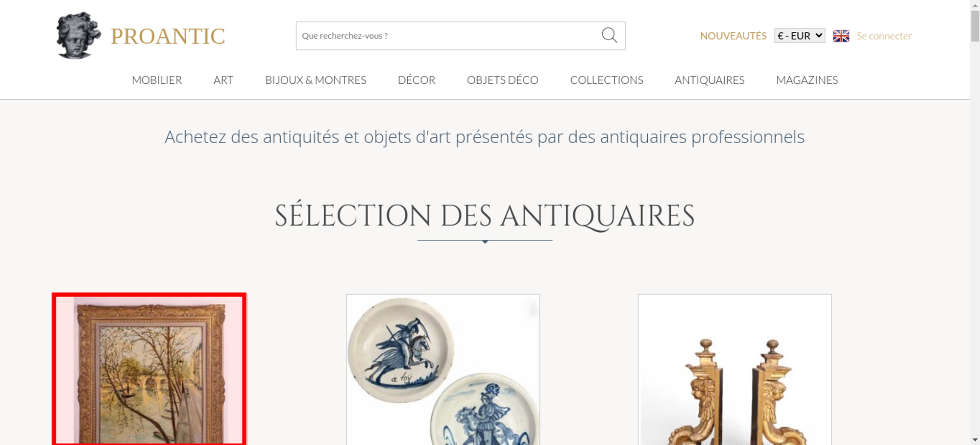Open the framed landscape painting thumbnail
The height and width of the screenshot is (445, 980).
[149, 369]
